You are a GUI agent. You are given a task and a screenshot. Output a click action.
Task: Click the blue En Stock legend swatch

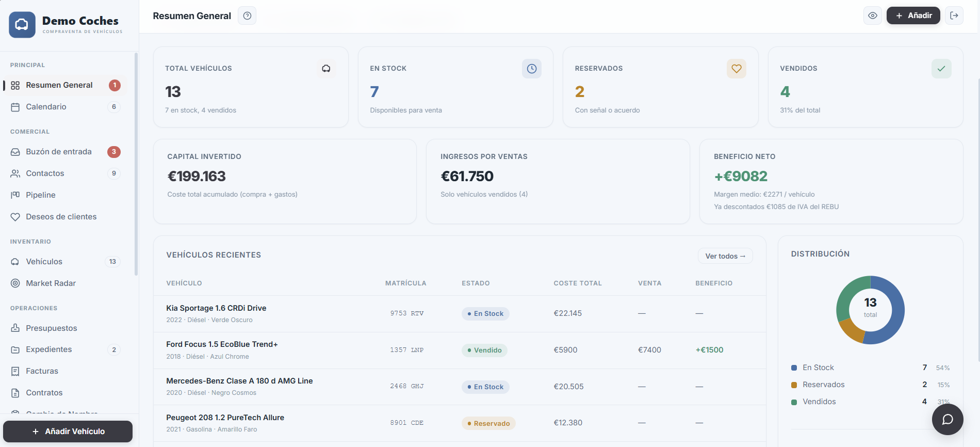(x=794, y=368)
